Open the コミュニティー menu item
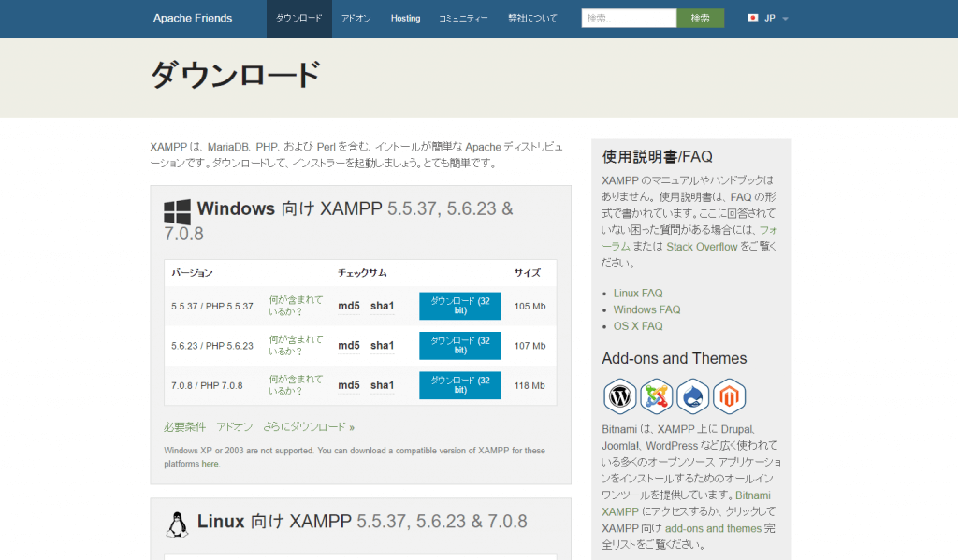 [x=462, y=18]
